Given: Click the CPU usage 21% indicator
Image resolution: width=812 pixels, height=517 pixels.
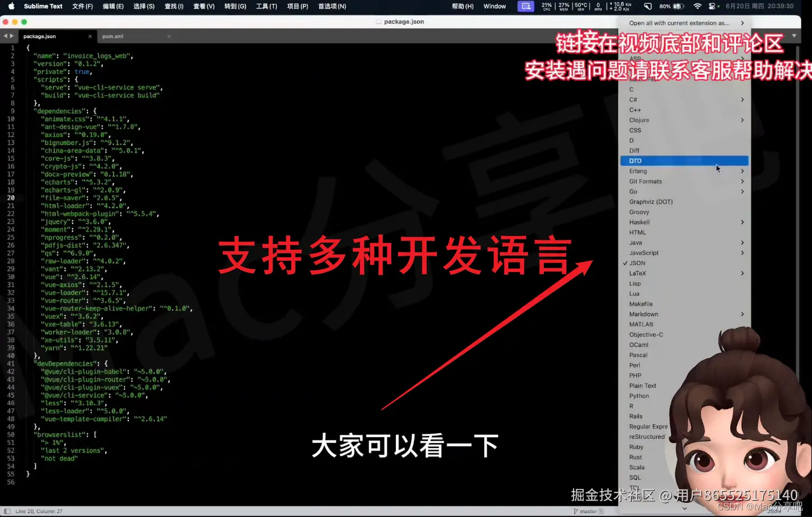Looking at the screenshot, I should coord(546,6).
